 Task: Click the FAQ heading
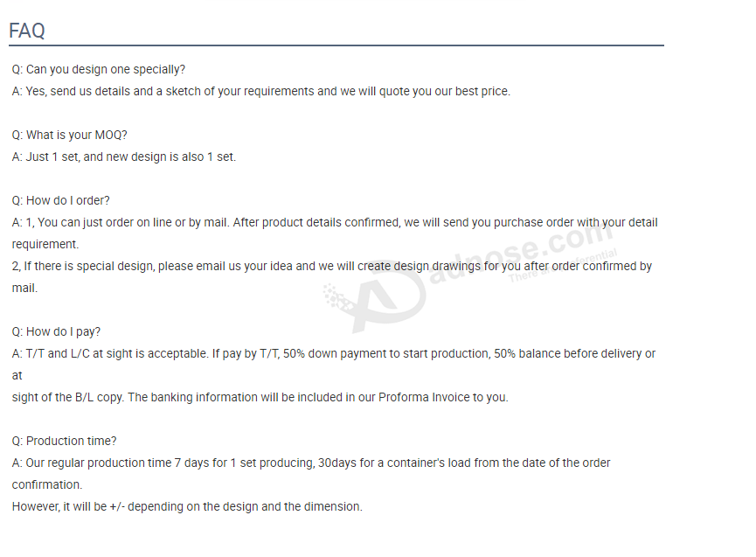point(27,31)
